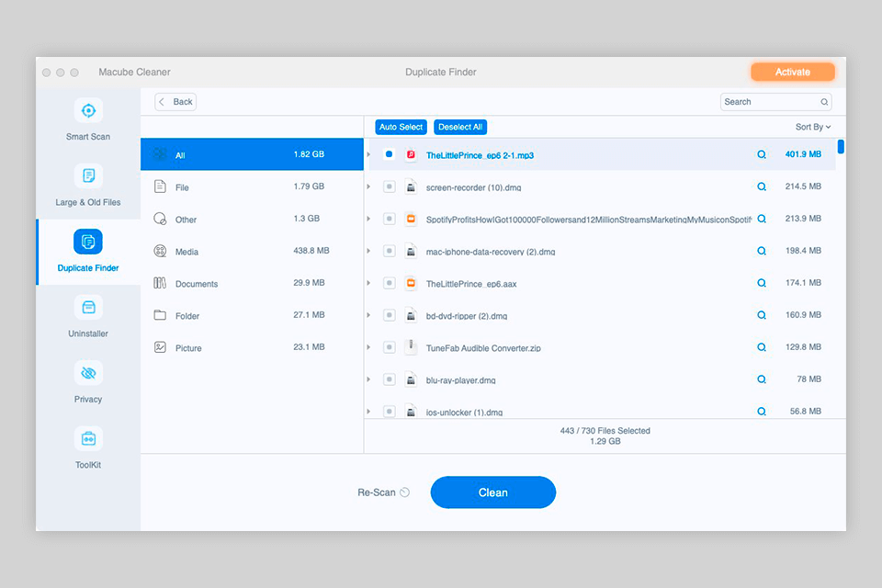
Task: Select the Large & Old Files tool
Action: coord(87,186)
